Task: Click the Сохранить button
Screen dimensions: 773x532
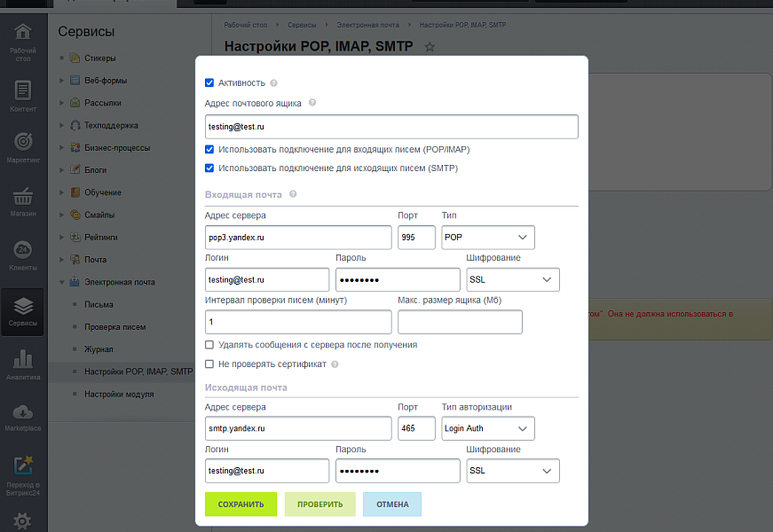Action: pos(241,505)
